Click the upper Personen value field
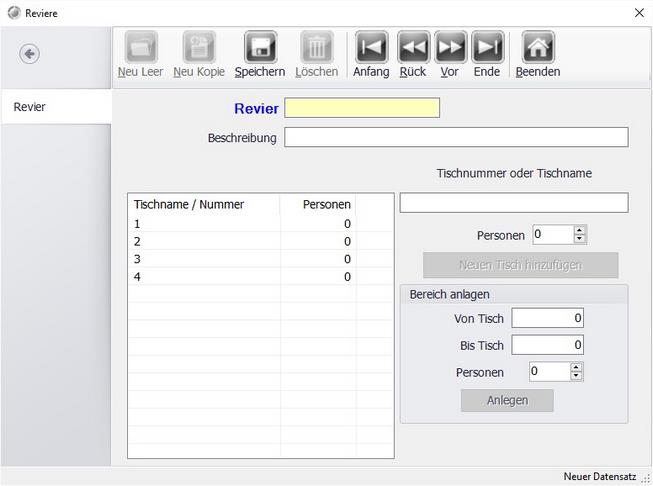This screenshot has height=486, width=653. click(x=553, y=234)
